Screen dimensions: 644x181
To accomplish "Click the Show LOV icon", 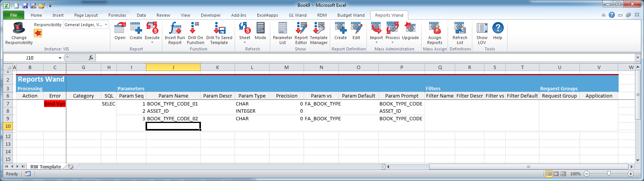I will pyautogui.click(x=482, y=28).
